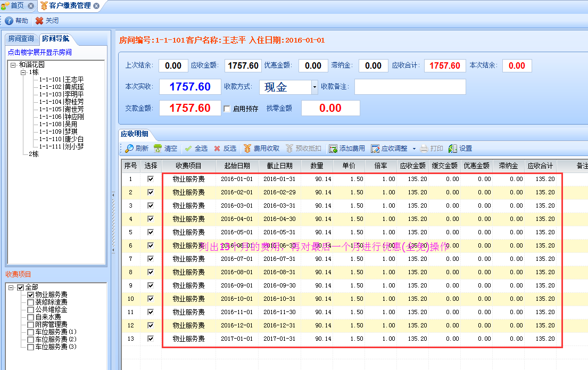This screenshot has width=588, height=370.
Task: Click the 找零金额 value field
Action: tap(330, 109)
